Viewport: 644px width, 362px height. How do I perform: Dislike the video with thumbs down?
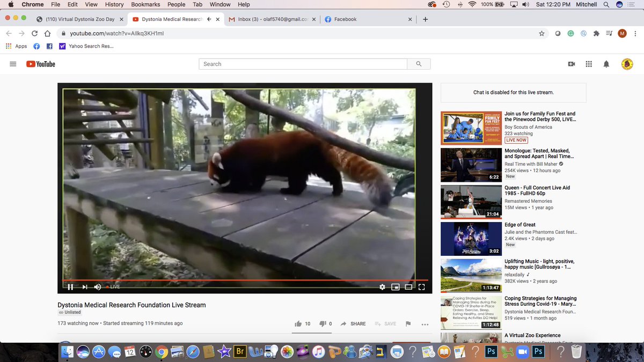(325, 324)
